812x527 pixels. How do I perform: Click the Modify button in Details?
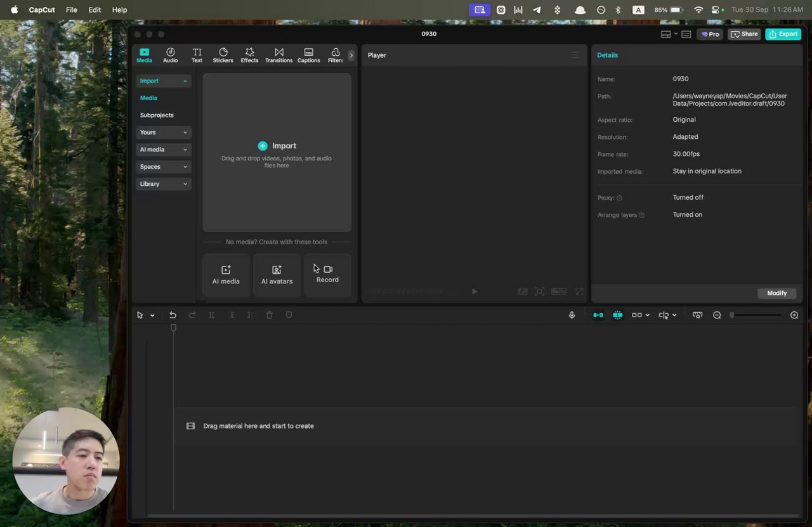(777, 293)
